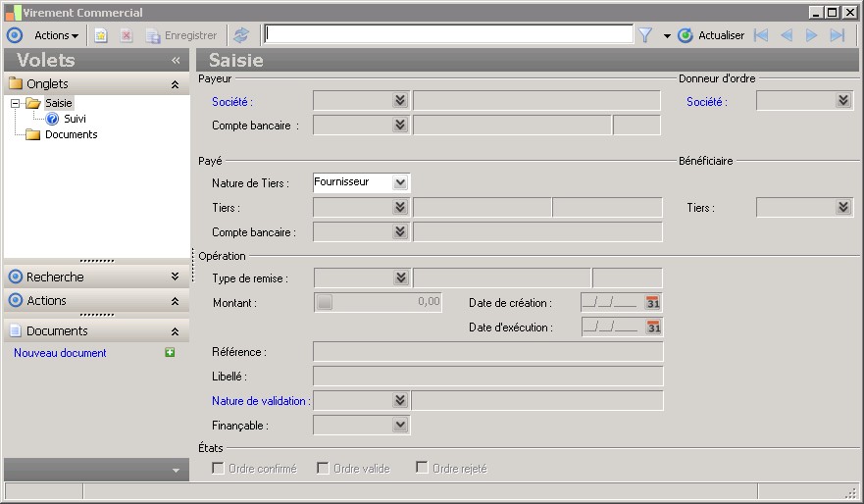Open the Payé Compte bancaire dropdown
Screen dimensions: 864x504
pyautogui.click(x=400, y=231)
